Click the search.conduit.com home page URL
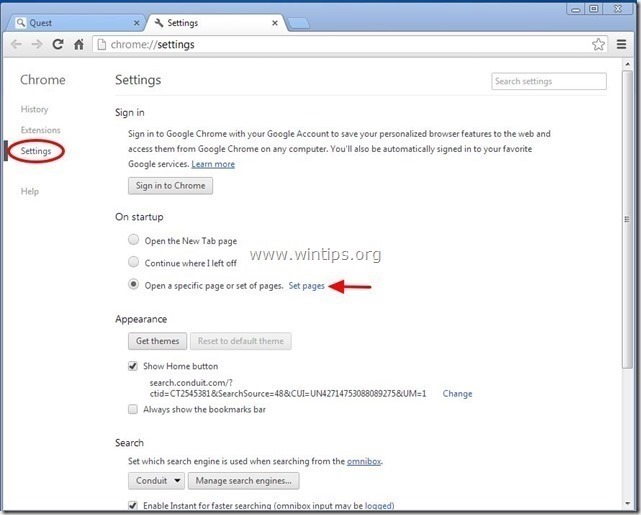This screenshot has height=515, width=641. pyautogui.click(x=288, y=388)
